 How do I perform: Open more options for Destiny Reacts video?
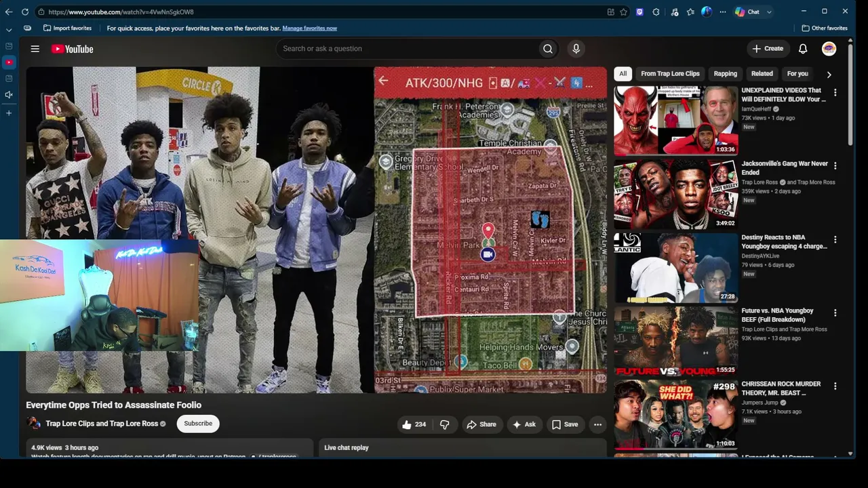pyautogui.click(x=835, y=239)
